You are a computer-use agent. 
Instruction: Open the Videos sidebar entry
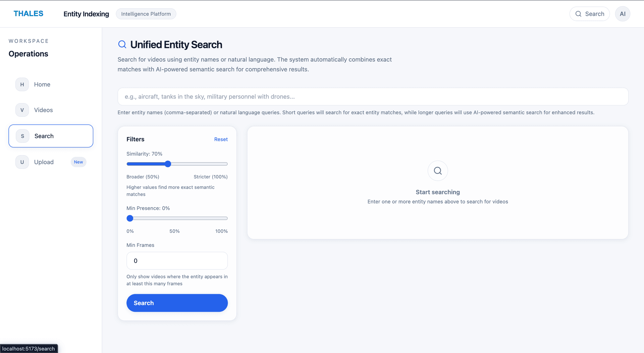click(x=43, y=110)
